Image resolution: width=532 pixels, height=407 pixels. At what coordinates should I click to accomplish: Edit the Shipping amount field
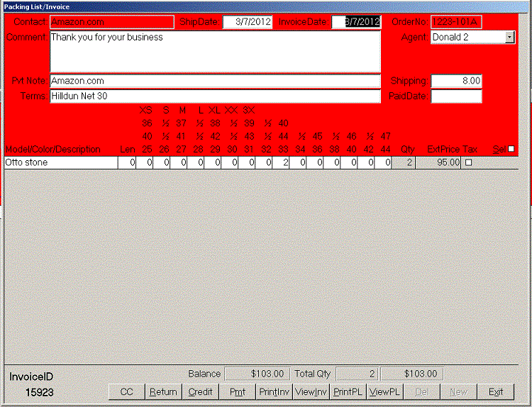tap(456, 81)
